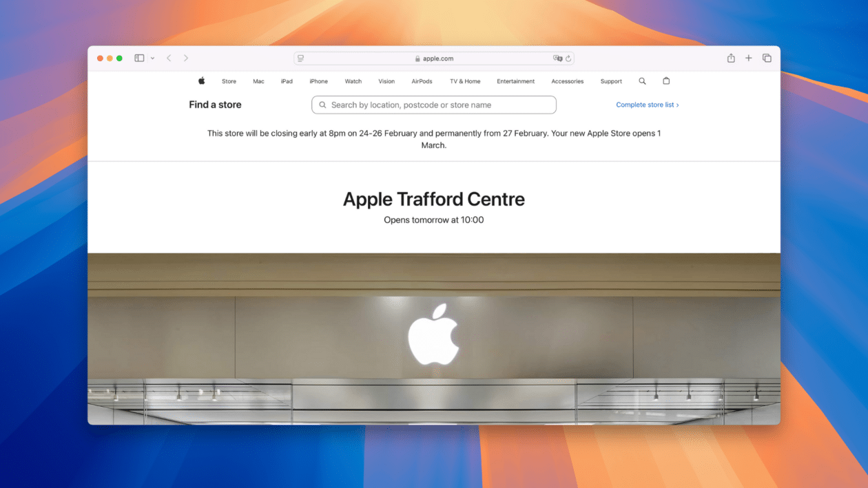868x488 pixels.
Task: Click the store search field
Action: pos(434,105)
